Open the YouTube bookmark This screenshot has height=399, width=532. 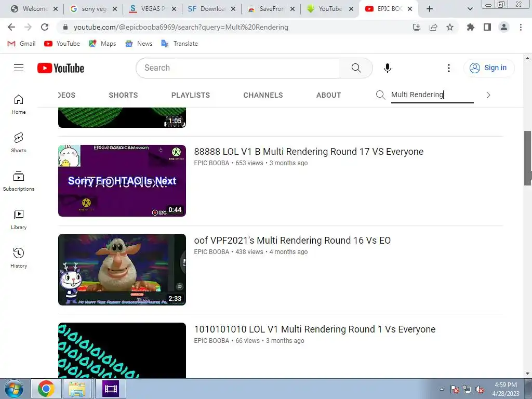tap(62, 44)
